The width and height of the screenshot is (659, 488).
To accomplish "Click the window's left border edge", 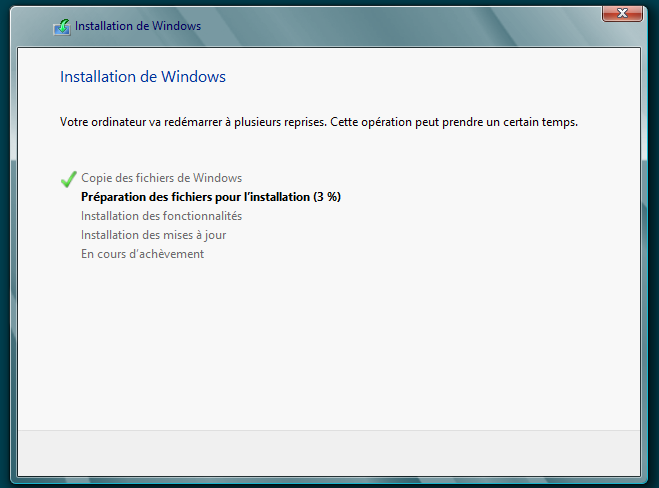I will 14,250.
